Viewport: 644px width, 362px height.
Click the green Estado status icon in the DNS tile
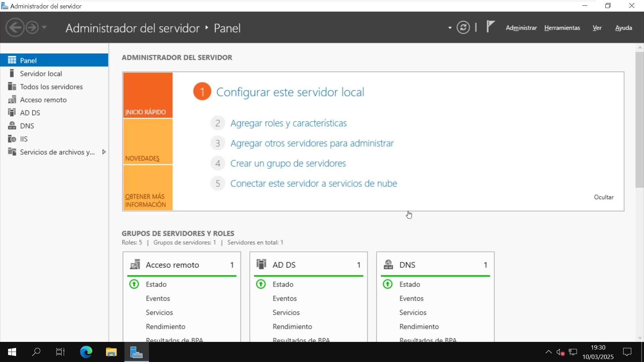(x=388, y=284)
